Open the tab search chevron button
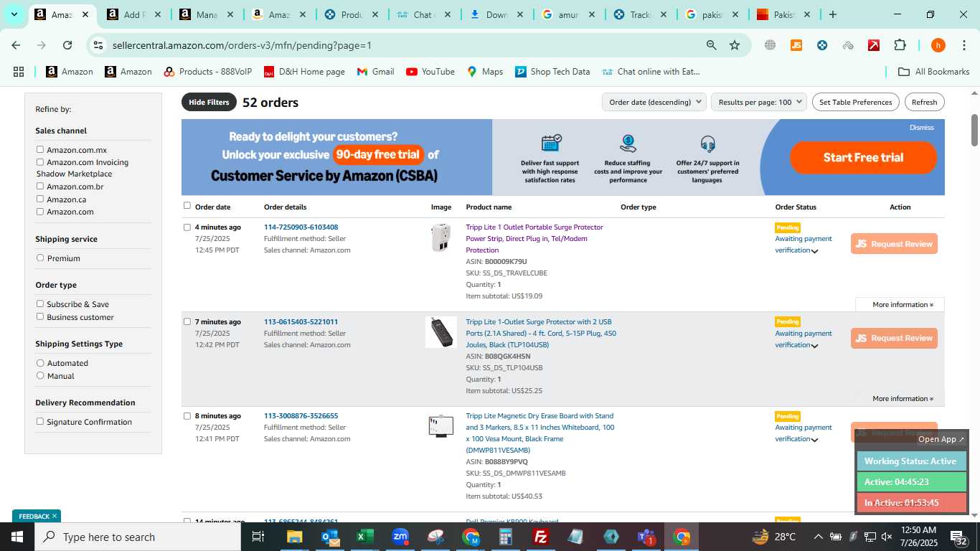Image resolution: width=980 pixels, height=551 pixels. tap(14, 14)
